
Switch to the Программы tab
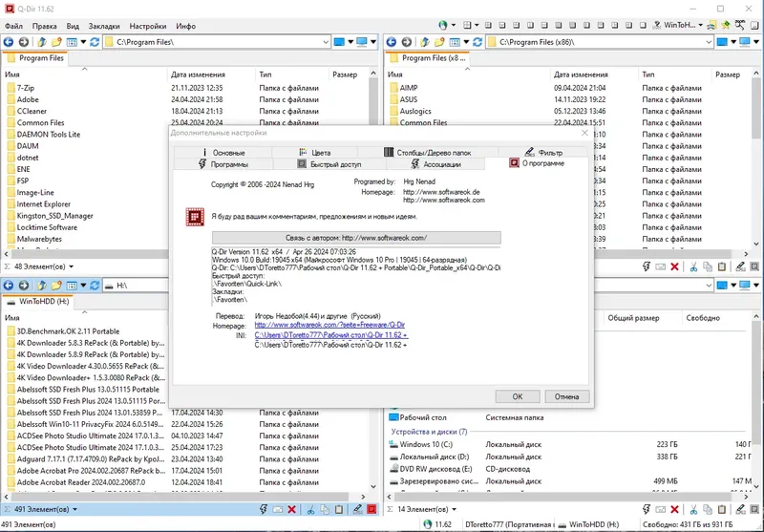[223, 164]
